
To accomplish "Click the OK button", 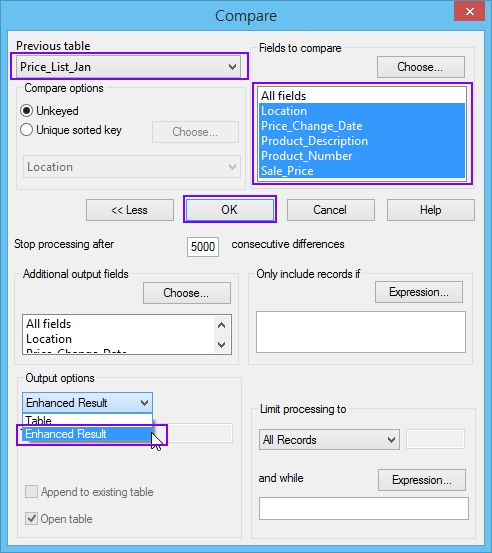I will tap(230, 210).
